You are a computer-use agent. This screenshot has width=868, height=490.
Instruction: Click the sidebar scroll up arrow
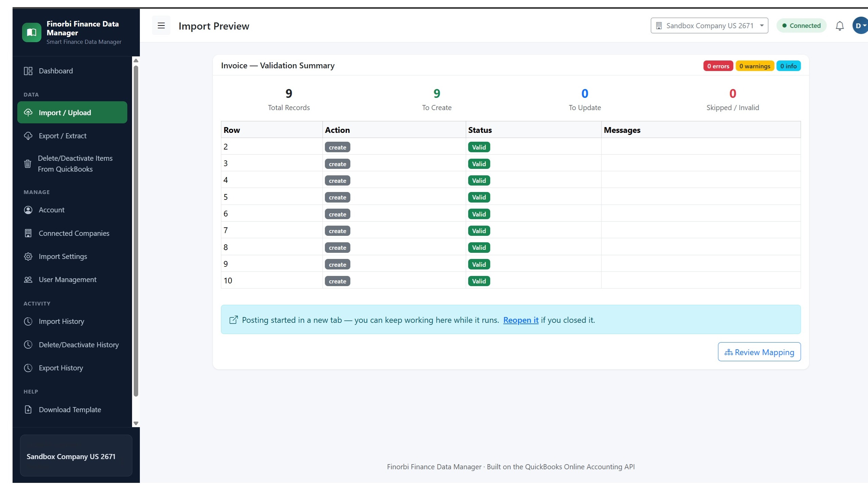click(x=136, y=60)
